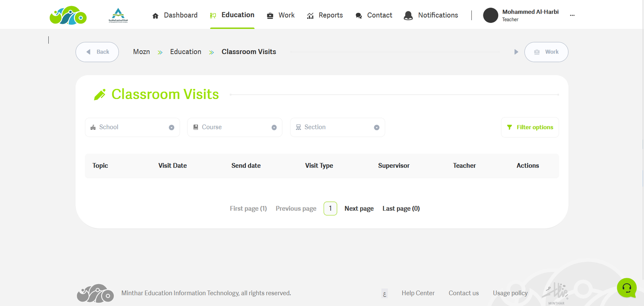Click the Notifications bell icon

click(408, 16)
